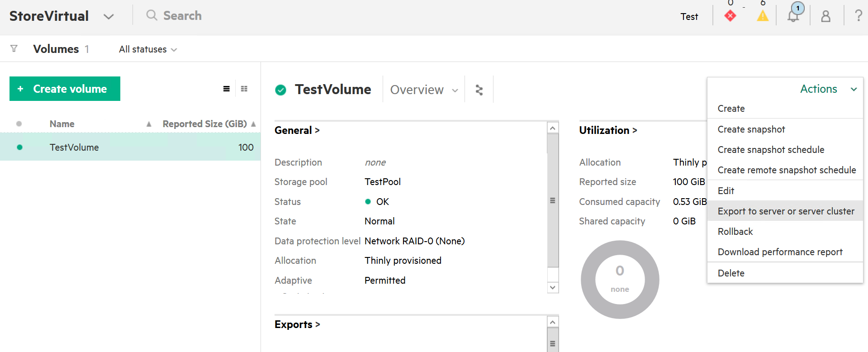868x352 pixels.
Task: Choose Download performance report
Action: tap(785, 252)
